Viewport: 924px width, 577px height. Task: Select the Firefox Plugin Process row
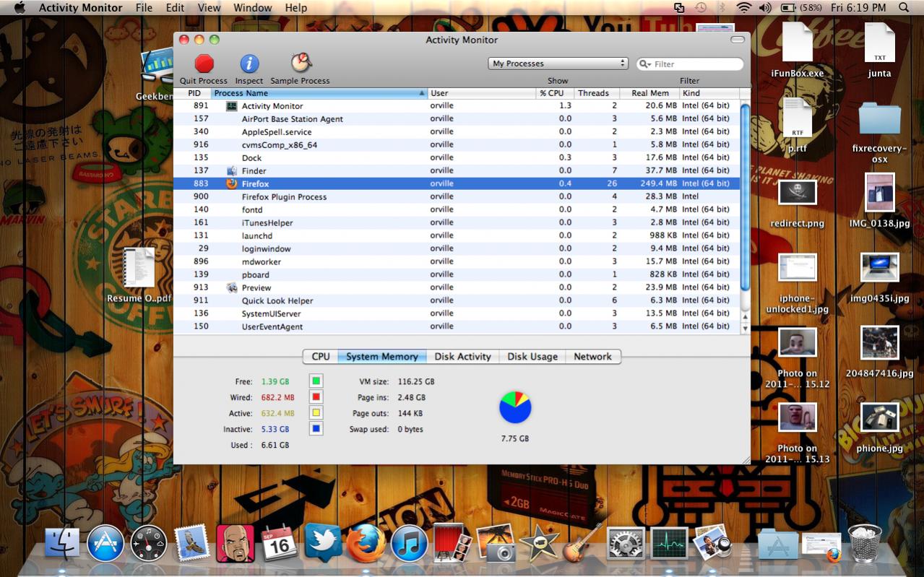(x=457, y=196)
